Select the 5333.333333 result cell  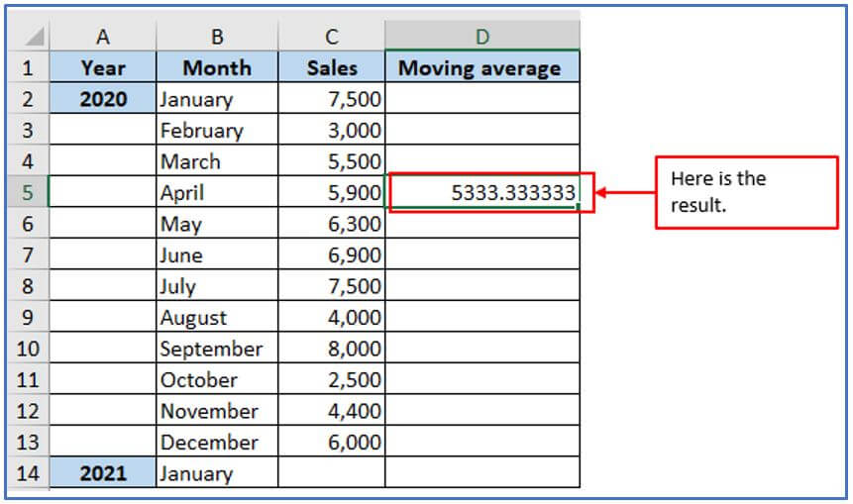pyautogui.click(x=482, y=192)
